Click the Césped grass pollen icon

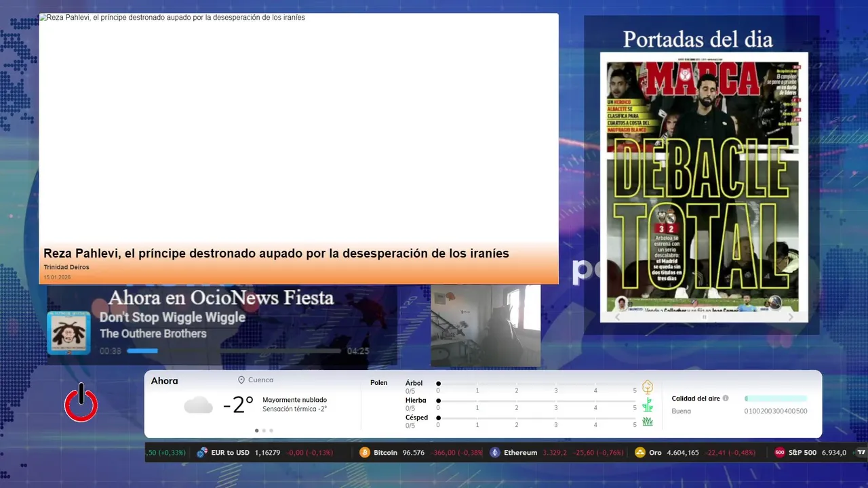pos(648,422)
